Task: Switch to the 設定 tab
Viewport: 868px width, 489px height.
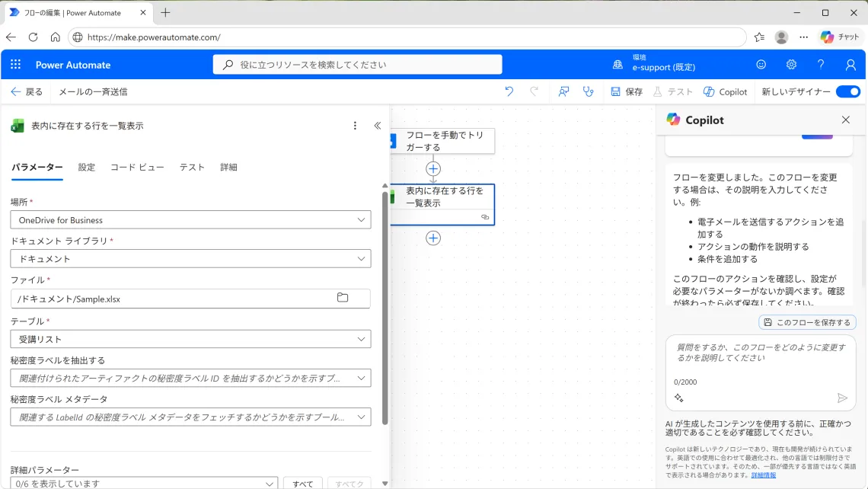Action: (88, 167)
